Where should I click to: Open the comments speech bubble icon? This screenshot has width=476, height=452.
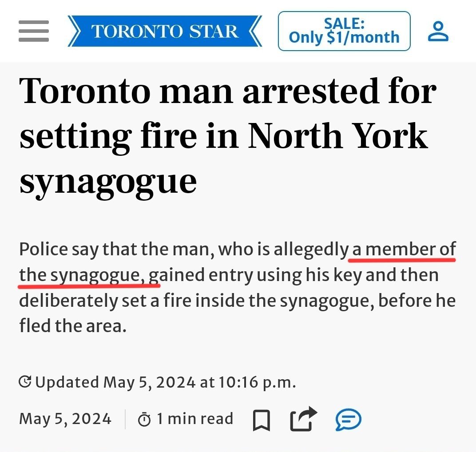(x=349, y=420)
